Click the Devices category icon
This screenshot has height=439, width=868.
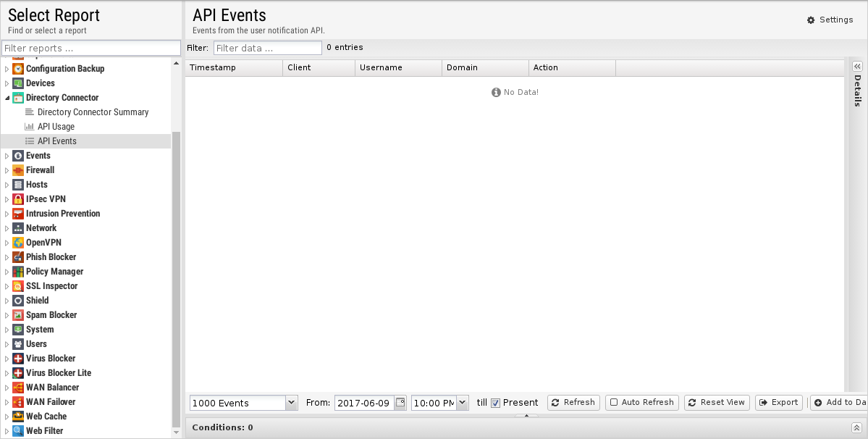point(18,83)
